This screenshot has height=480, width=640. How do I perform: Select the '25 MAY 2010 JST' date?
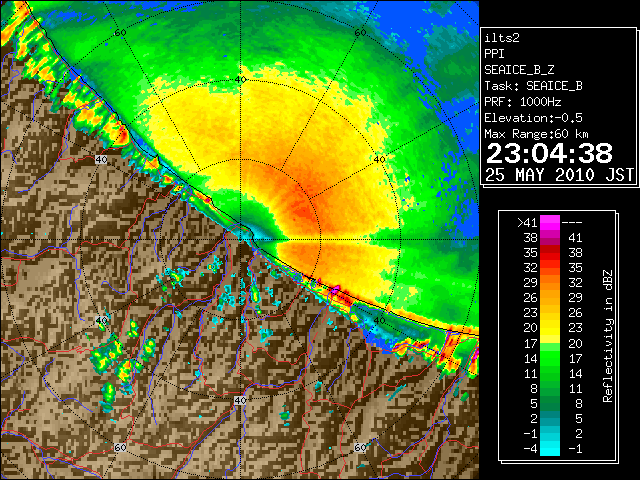click(559, 175)
